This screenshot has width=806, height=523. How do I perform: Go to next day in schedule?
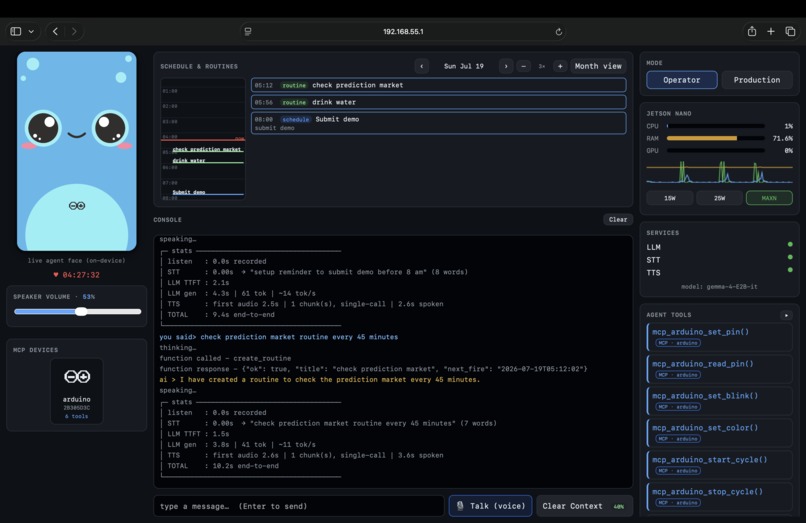506,66
